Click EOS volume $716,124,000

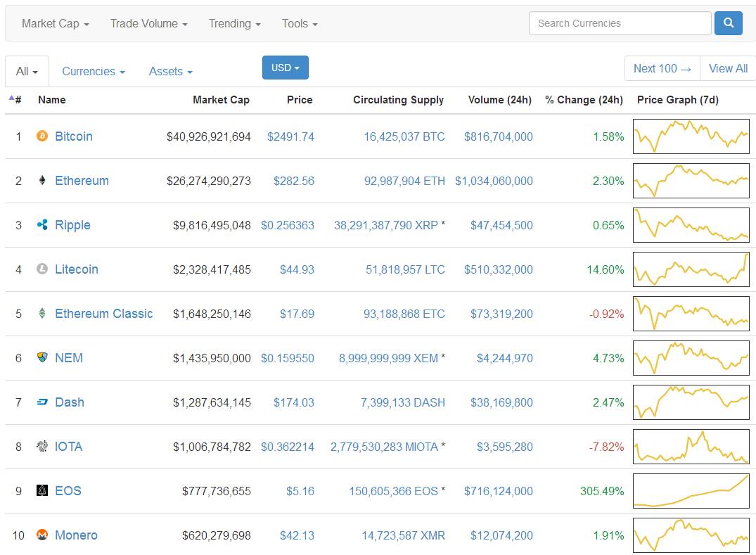point(499,491)
